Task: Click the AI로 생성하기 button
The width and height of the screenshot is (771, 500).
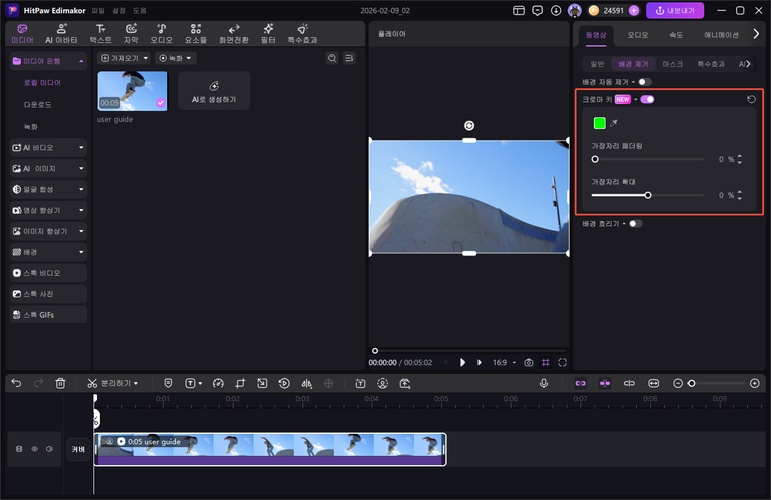Action: [x=214, y=91]
